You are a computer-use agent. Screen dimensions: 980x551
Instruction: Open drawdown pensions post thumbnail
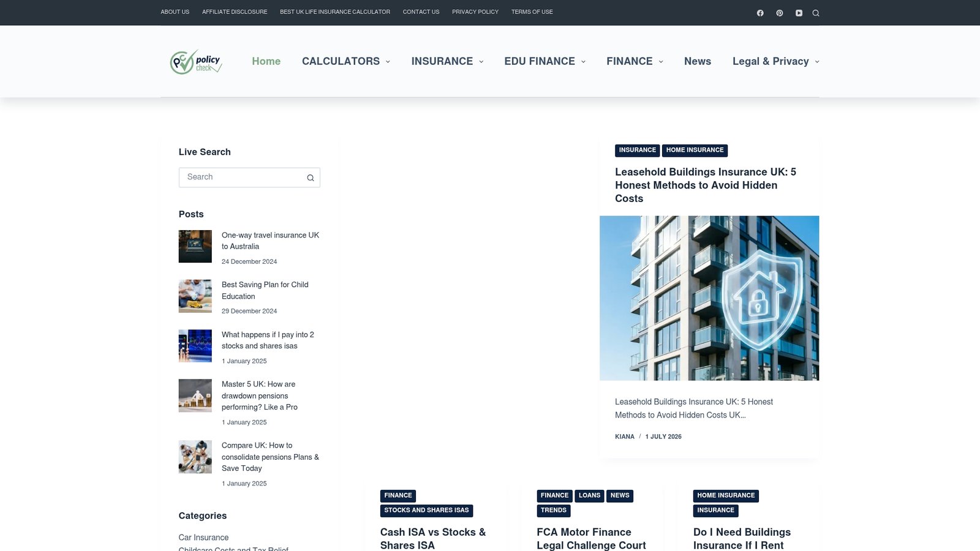click(x=195, y=395)
